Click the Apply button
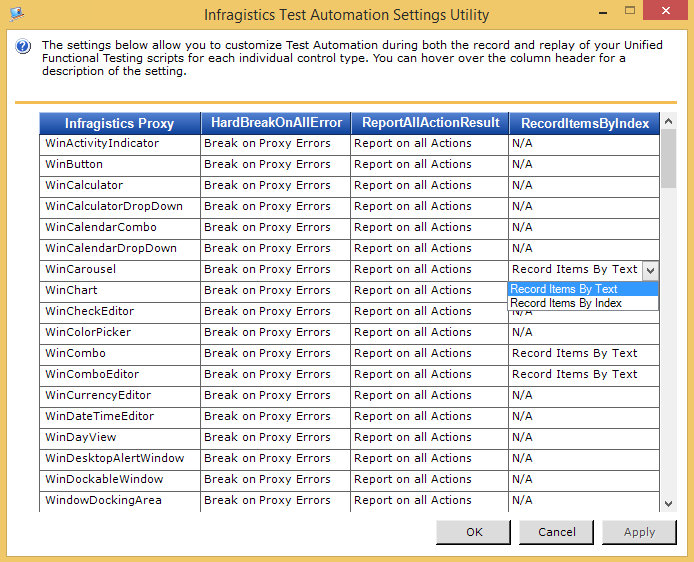Image resolution: width=694 pixels, height=562 pixels. pos(639,532)
